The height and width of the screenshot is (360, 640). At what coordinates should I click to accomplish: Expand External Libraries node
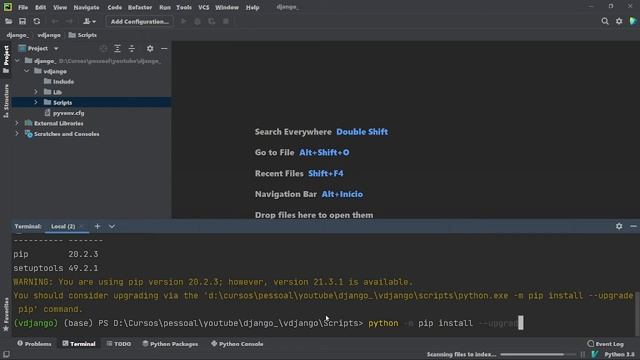click(17, 123)
